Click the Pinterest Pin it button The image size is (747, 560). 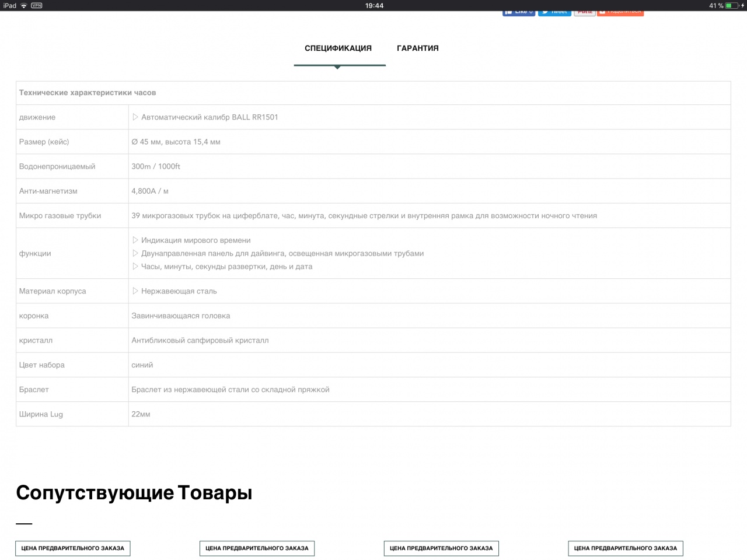[x=585, y=13]
